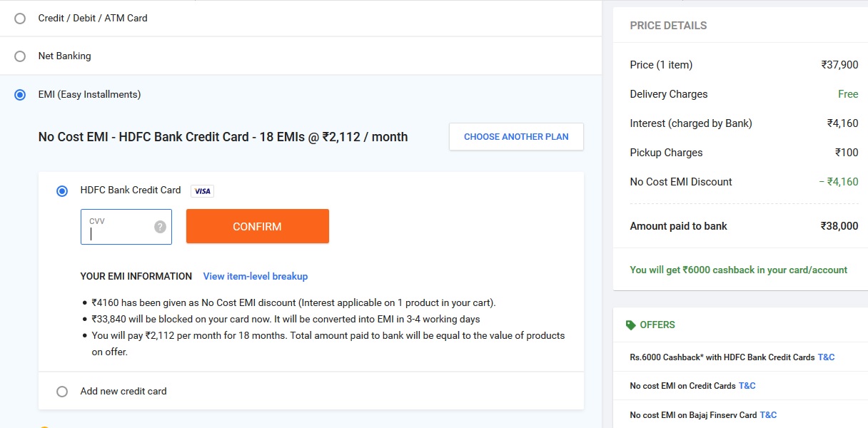This screenshot has height=428, width=868.
Task: Open T&C for HDFC Rs.6000 Cashback offer
Action: (x=826, y=357)
